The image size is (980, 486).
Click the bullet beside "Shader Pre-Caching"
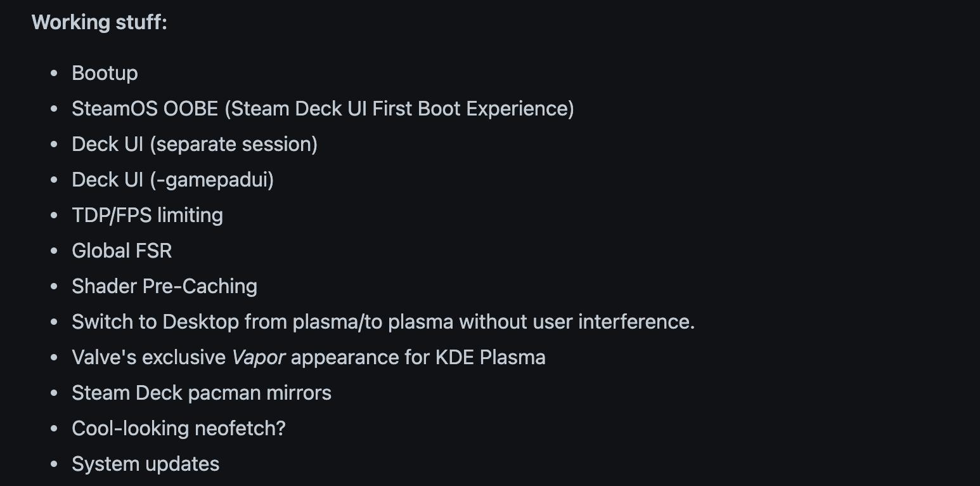(55, 286)
